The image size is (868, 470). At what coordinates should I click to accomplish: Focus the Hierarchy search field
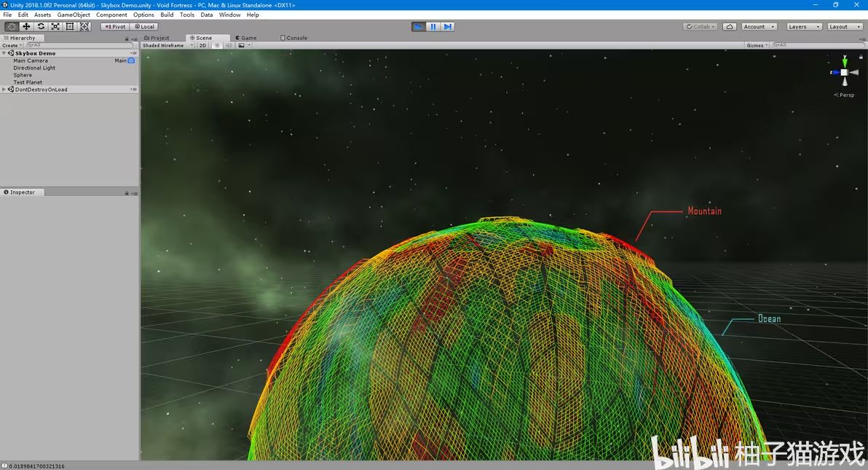[x=79, y=45]
